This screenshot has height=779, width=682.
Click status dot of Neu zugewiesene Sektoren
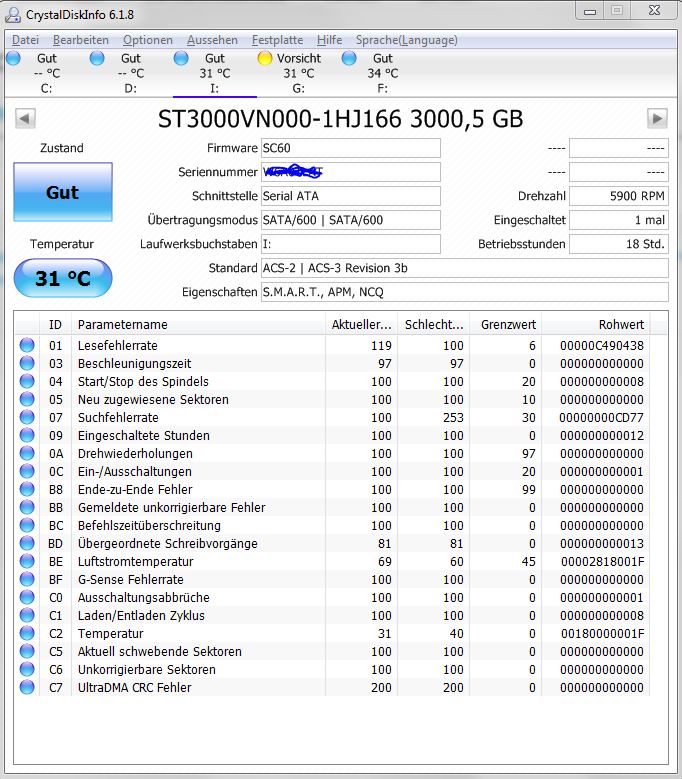[x=27, y=399]
